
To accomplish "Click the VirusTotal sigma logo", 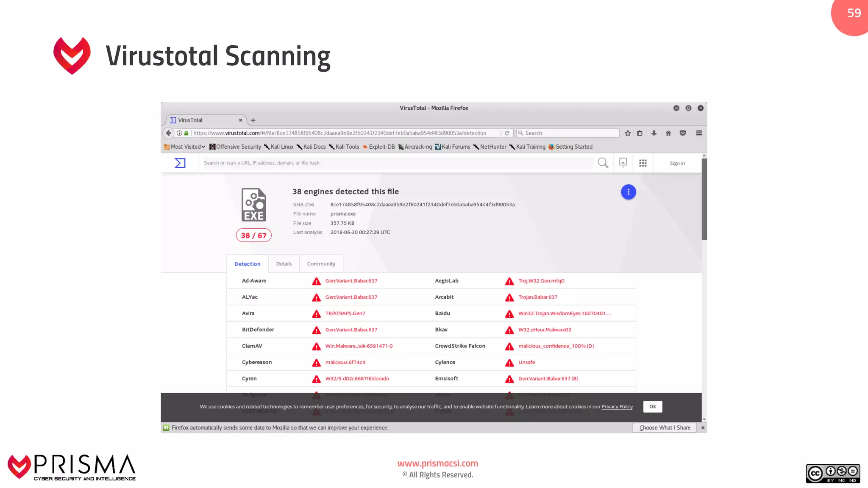I will 180,163.
